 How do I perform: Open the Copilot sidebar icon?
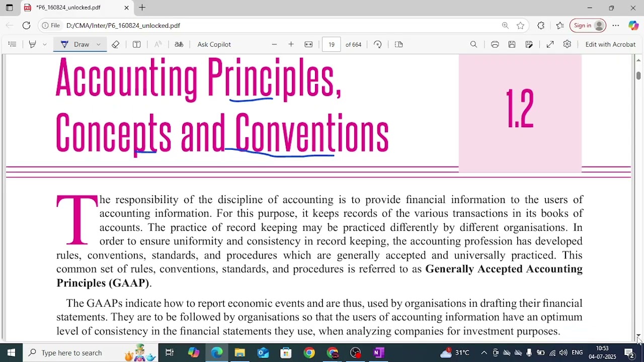(x=633, y=25)
